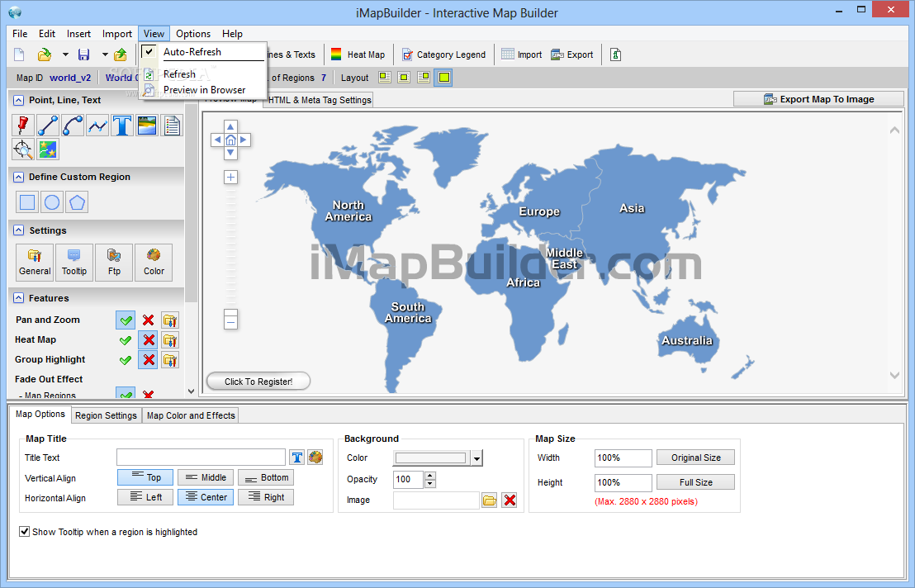Increase Opacity with up spinner arrow
The height and width of the screenshot is (588, 915).
(430, 476)
